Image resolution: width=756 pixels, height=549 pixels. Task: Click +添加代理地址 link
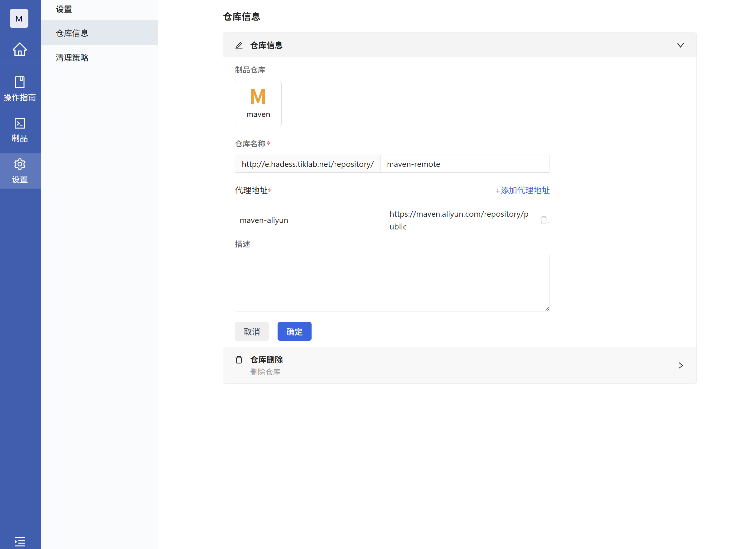pos(522,190)
